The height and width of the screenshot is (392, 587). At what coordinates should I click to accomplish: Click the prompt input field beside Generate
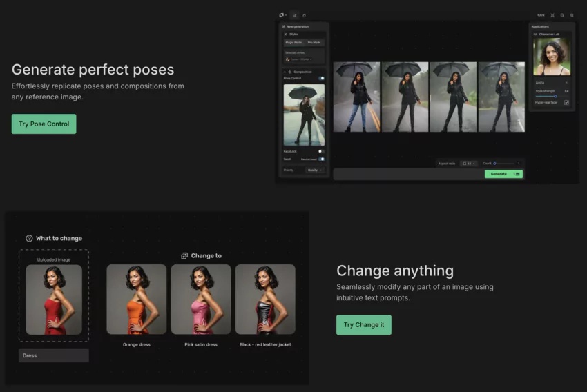[408, 175]
